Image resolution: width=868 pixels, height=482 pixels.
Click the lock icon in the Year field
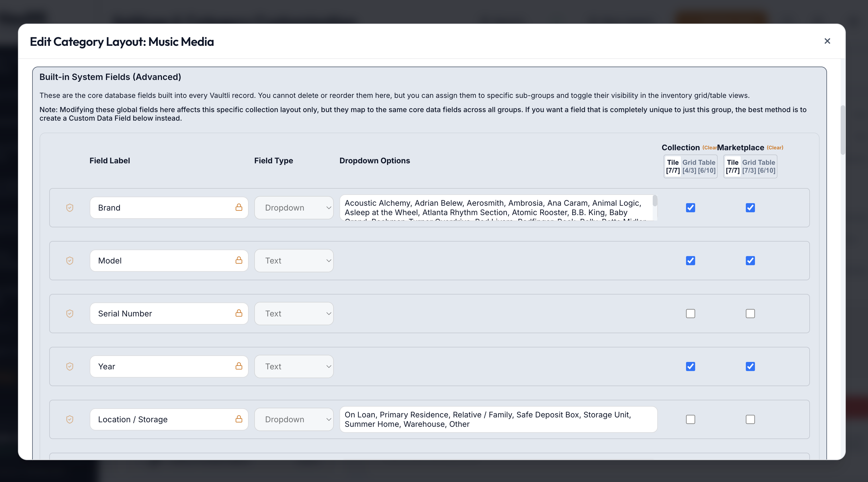[x=239, y=366]
